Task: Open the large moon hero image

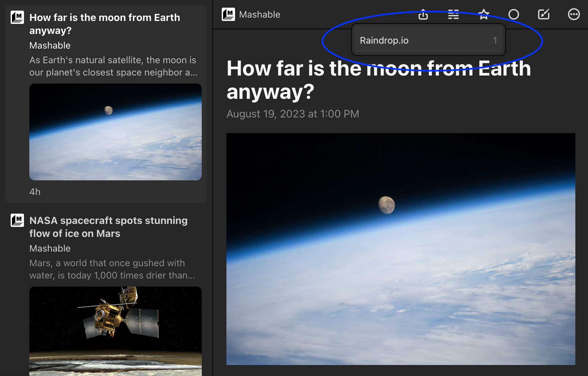Action: pyautogui.click(x=401, y=249)
